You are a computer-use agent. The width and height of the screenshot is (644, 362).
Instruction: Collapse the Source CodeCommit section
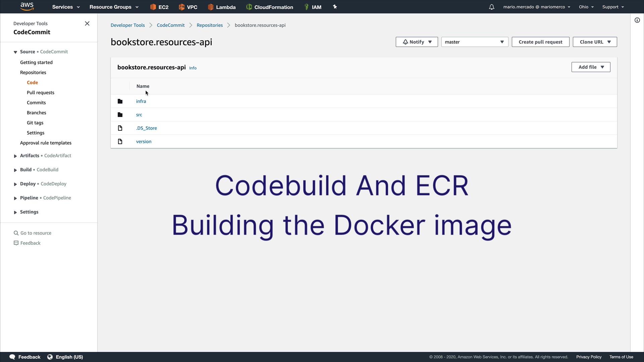(x=15, y=52)
